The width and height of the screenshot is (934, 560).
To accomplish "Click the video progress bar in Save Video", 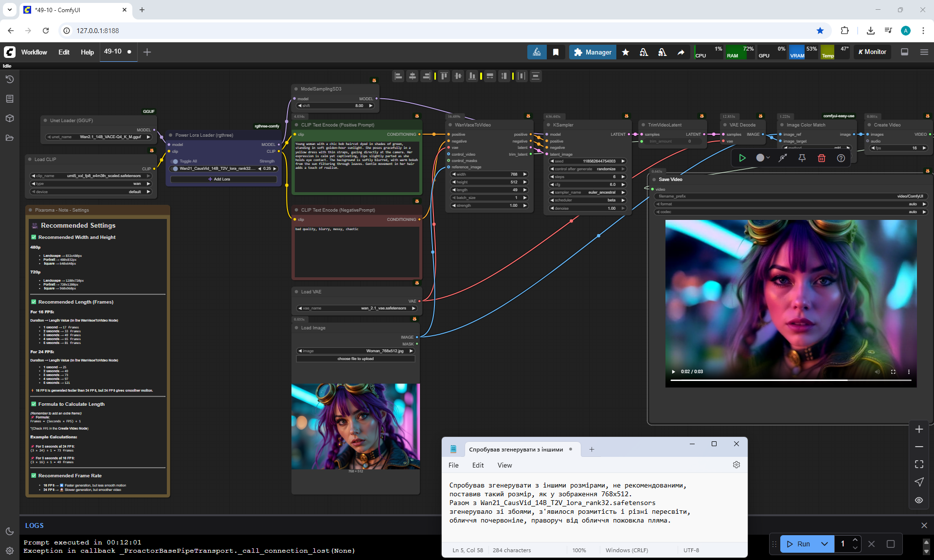I will [x=790, y=380].
